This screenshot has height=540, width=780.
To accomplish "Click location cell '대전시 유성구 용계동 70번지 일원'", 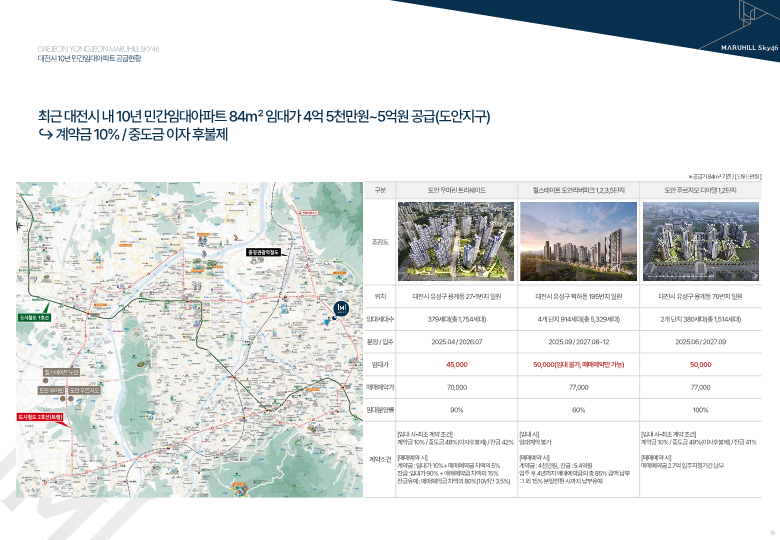I will click(x=700, y=296).
